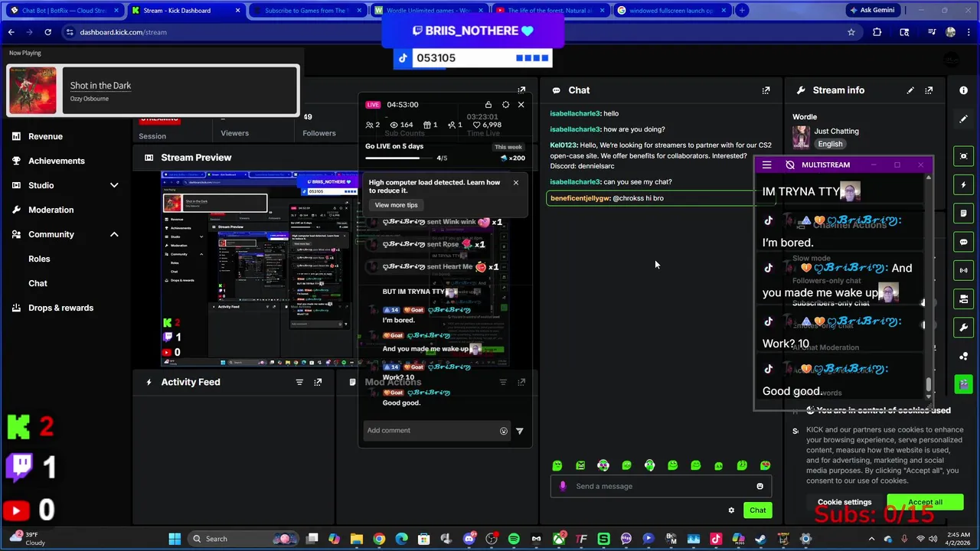Edit stream info with pencil icon
This screenshot has width=980, height=551.
(x=910, y=90)
